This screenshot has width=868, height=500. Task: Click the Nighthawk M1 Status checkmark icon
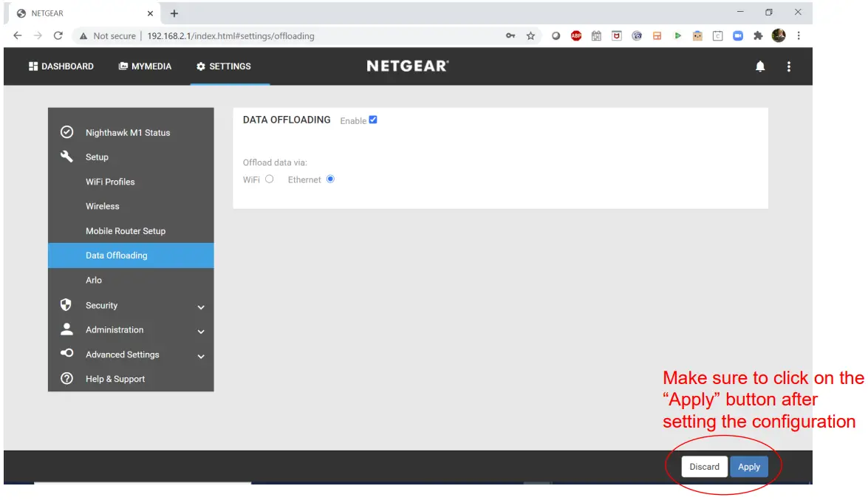[x=66, y=132]
